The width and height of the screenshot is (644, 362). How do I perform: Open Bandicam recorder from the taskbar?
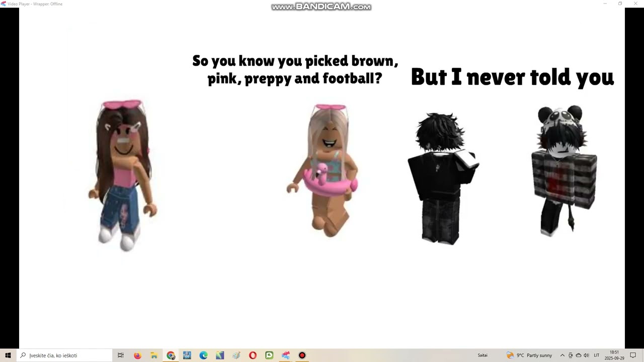pyautogui.click(x=302, y=355)
